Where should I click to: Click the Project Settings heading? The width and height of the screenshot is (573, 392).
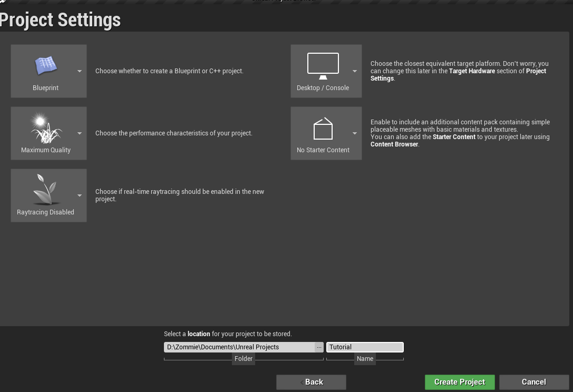click(60, 19)
